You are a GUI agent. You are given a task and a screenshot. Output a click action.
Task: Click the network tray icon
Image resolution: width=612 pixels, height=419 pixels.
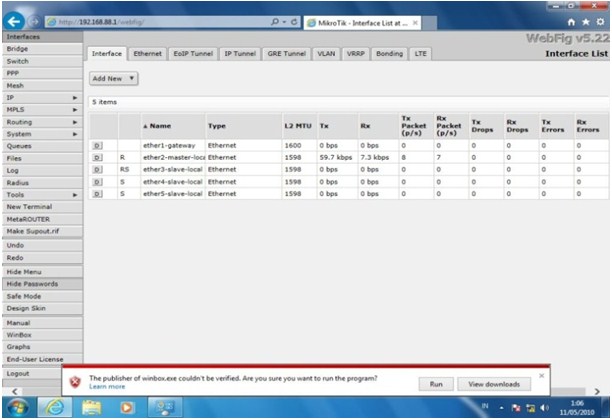pyautogui.click(x=530, y=408)
